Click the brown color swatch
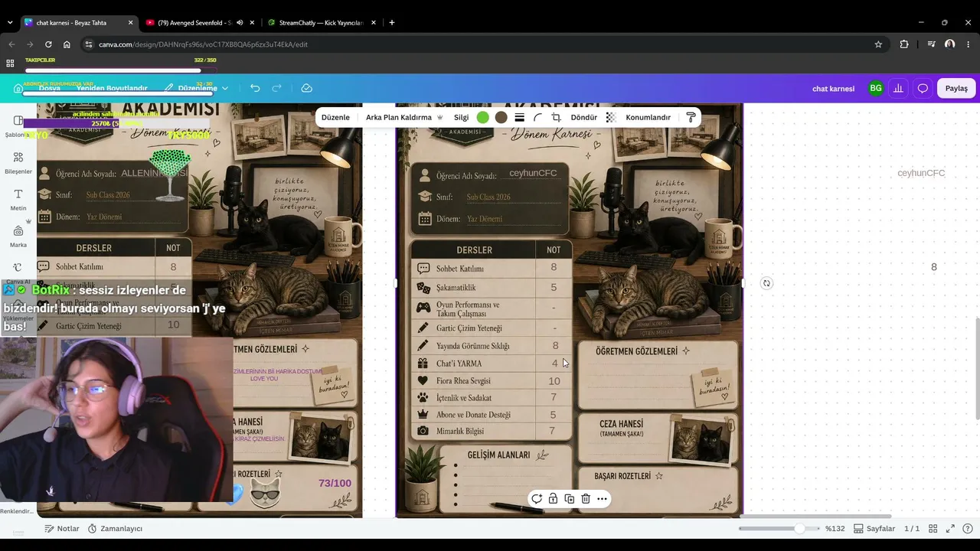Screen dimensions: 980x551 [x=501, y=117]
